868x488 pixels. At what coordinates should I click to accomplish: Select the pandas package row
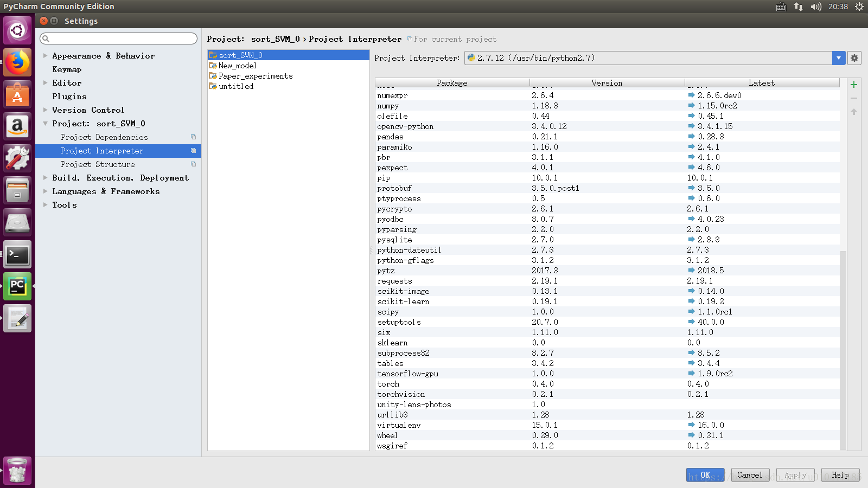[x=607, y=137]
